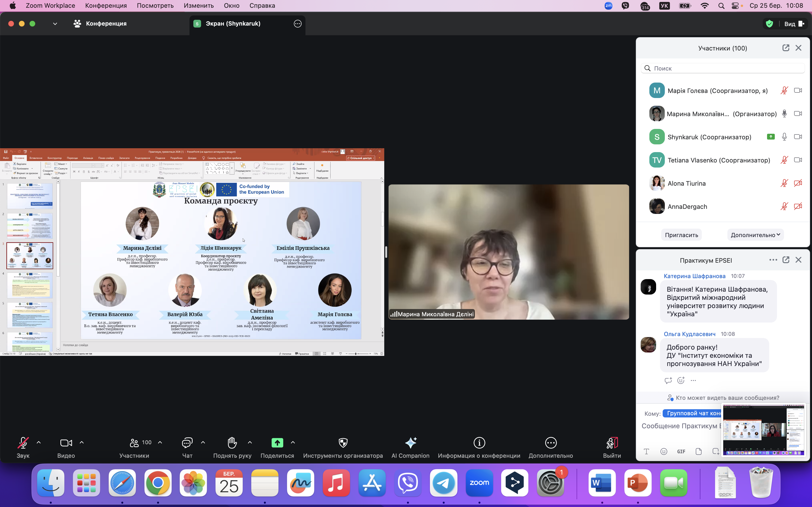812x507 pixels.
Task: Unmute the microphone with the Sound button
Action: 23,443
